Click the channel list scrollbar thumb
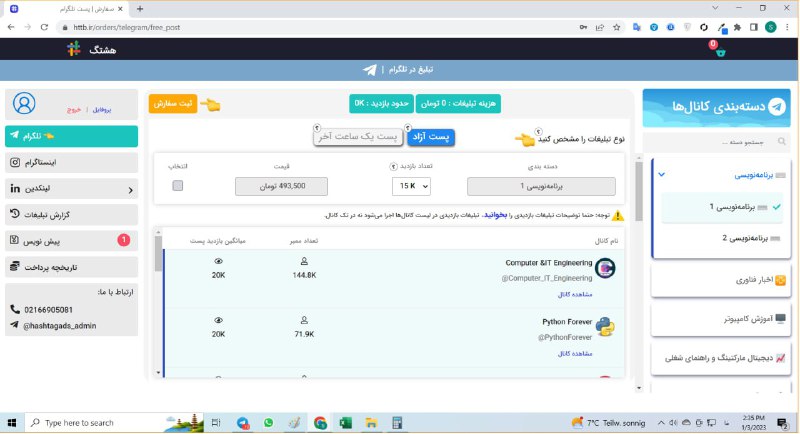The width and height of the screenshot is (800, 434). pyautogui.click(x=158, y=253)
